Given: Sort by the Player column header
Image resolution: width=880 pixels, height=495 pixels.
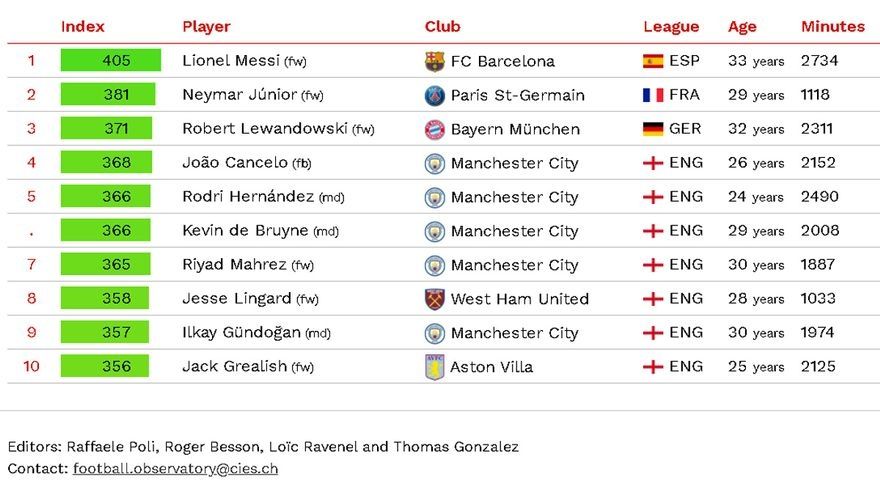Looking at the screenshot, I should click(x=206, y=27).
